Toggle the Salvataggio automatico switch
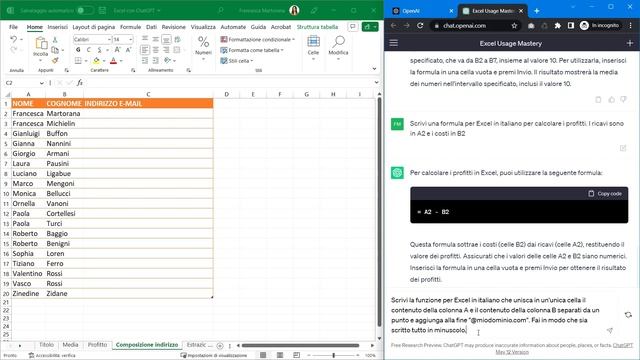The width and height of the screenshot is (640, 360). (84, 10)
